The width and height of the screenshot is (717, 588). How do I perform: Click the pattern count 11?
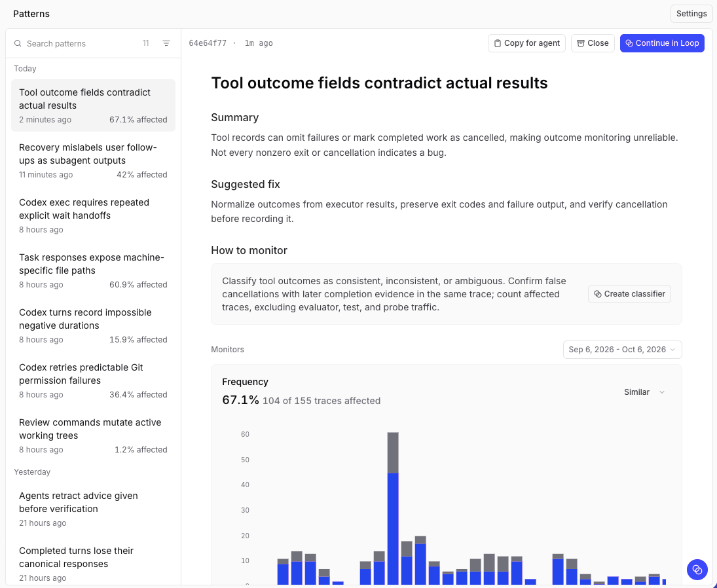pyautogui.click(x=146, y=43)
